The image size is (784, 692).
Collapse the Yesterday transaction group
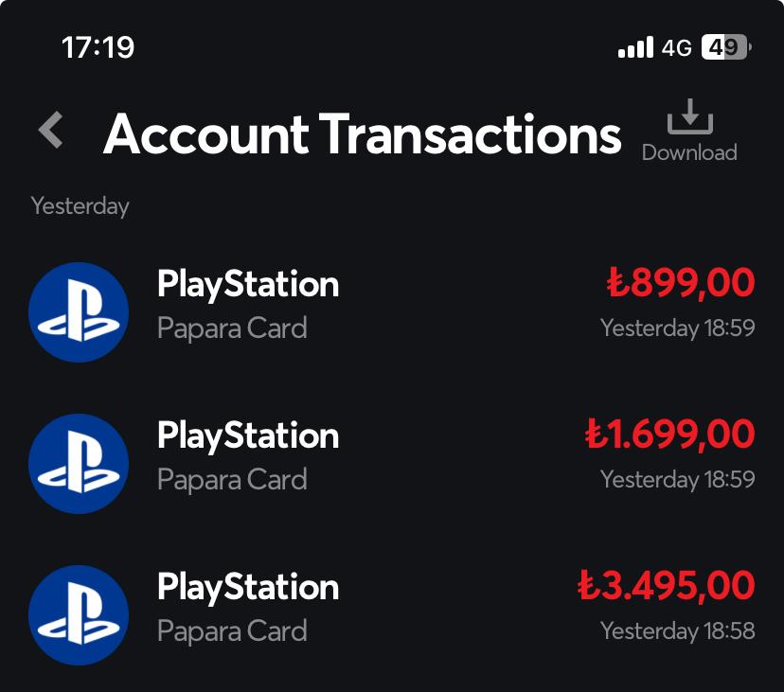point(80,205)
